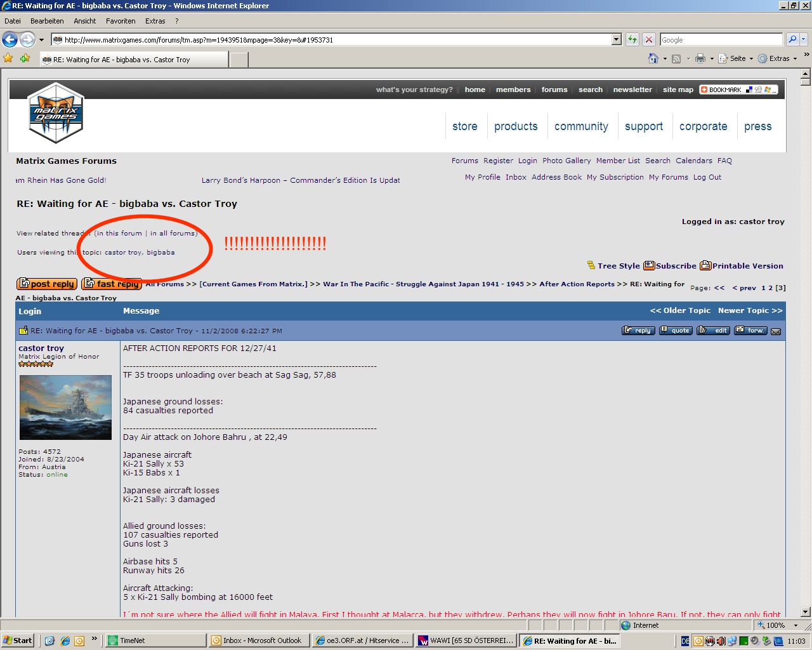Open Bearbeiten menu
Image resolution: width=812 pixels, height=650 pixels.
pyautogui.click(x=47, y=21)
